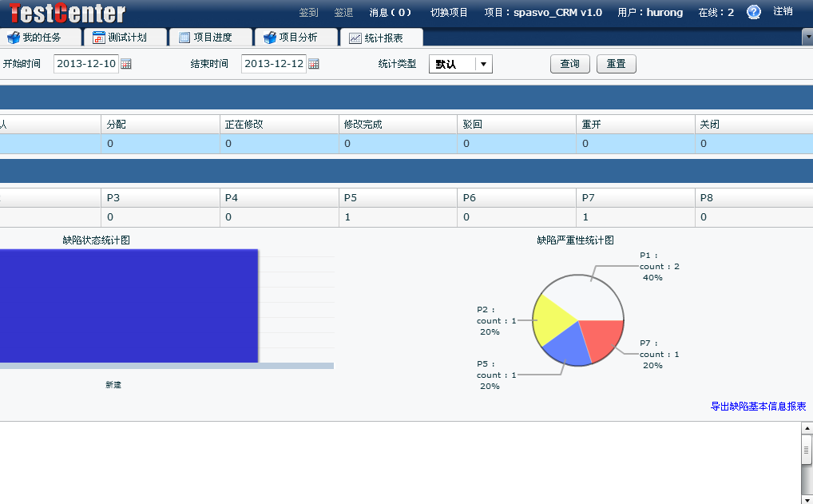
Task: Click the 项目进度 tab icon
Action: pyautogui.click(x=184, y=38)
